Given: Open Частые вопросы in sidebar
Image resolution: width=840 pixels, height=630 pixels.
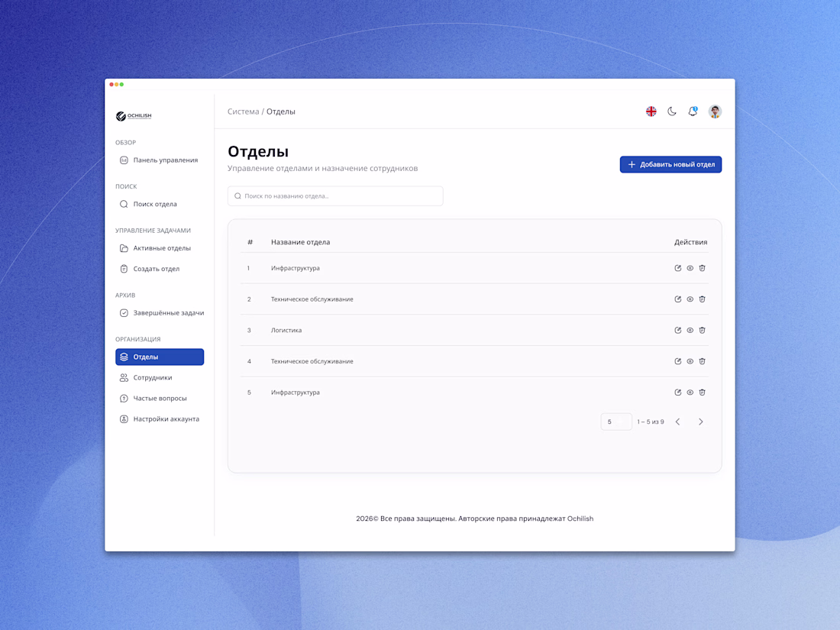Looking at the screenshot, I should click(159, 399).
